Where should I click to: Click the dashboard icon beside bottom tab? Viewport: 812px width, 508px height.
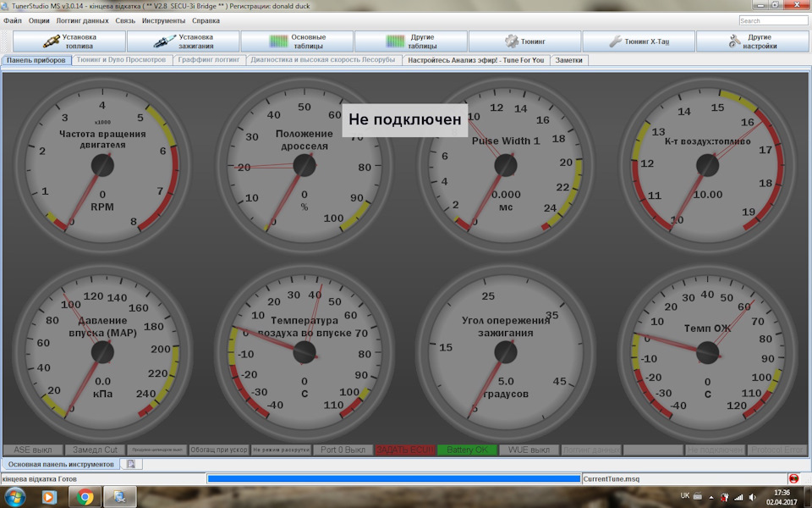coord(131,464)
